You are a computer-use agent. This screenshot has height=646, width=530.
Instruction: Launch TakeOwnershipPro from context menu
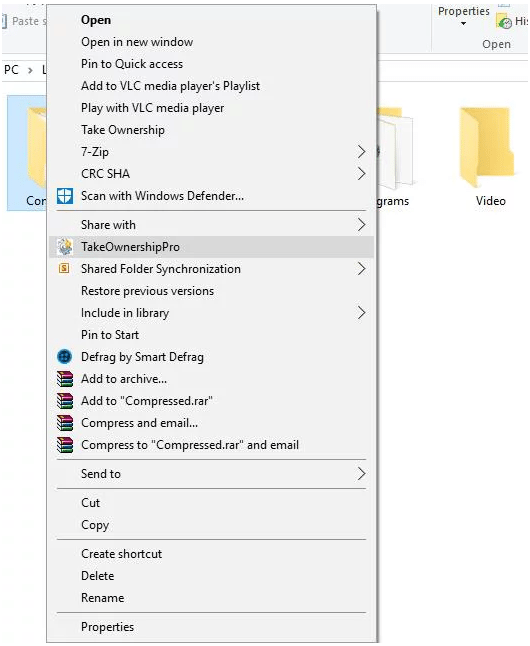point(211,247)
